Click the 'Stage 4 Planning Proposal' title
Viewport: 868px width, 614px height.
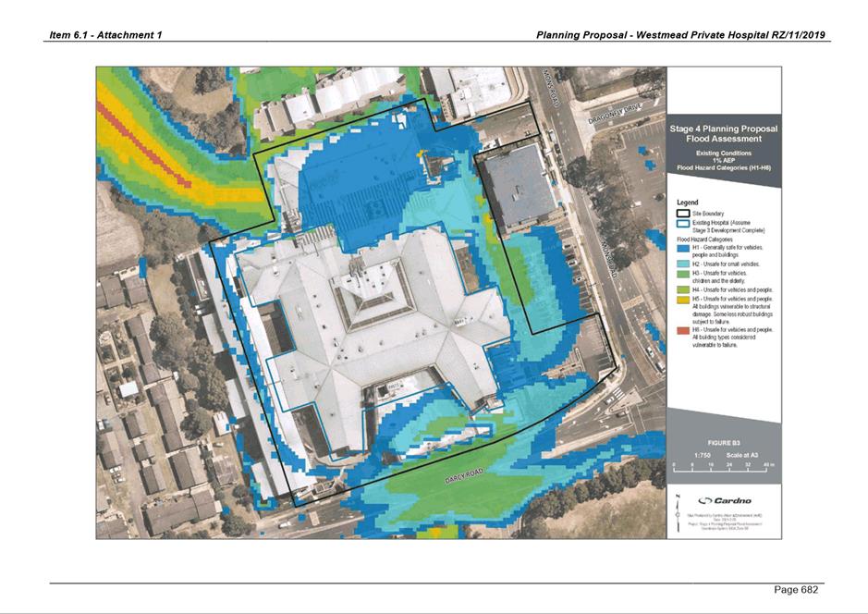click(723, 129)
